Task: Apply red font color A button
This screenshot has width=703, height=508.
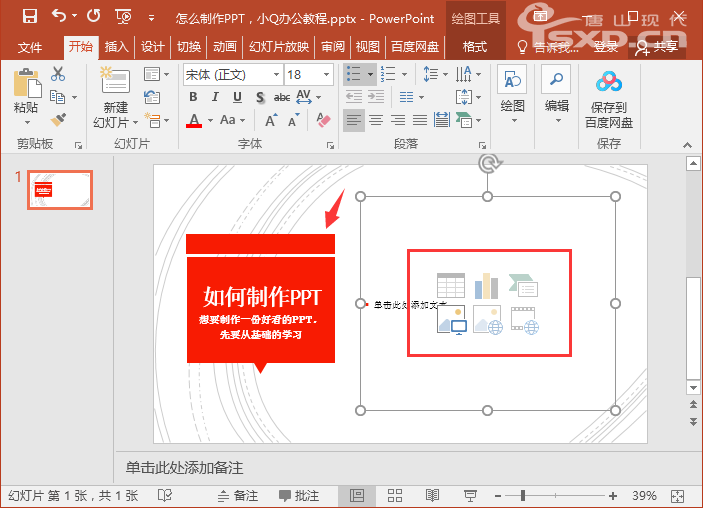Action: click(194, 120)
